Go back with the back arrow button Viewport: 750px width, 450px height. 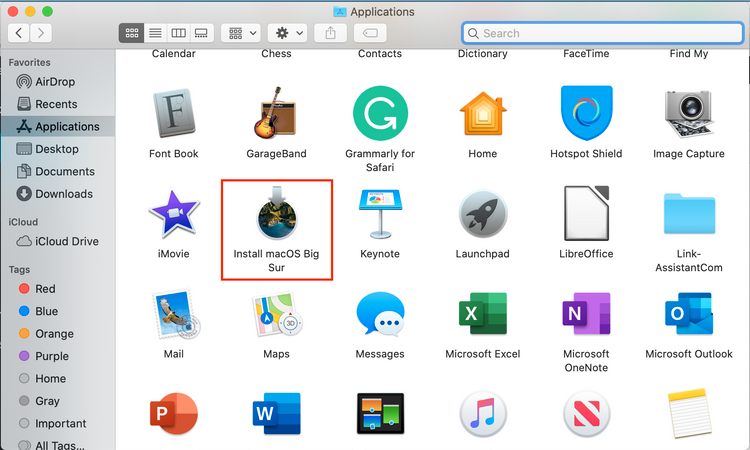19,33
